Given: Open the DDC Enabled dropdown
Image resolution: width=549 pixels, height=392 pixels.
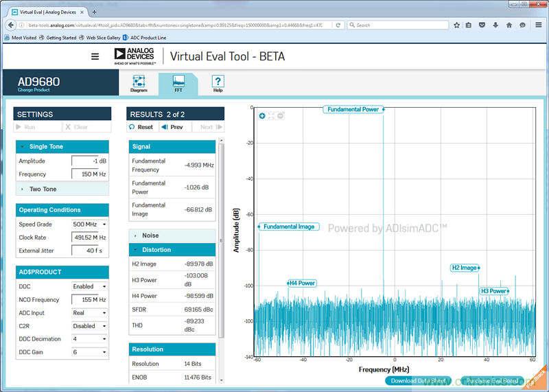Looking at the screenshot, I should click(89, 286).
